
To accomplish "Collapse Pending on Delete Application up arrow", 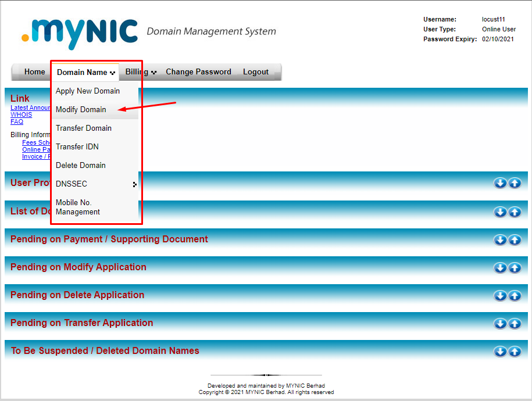I will pos(515,295).
